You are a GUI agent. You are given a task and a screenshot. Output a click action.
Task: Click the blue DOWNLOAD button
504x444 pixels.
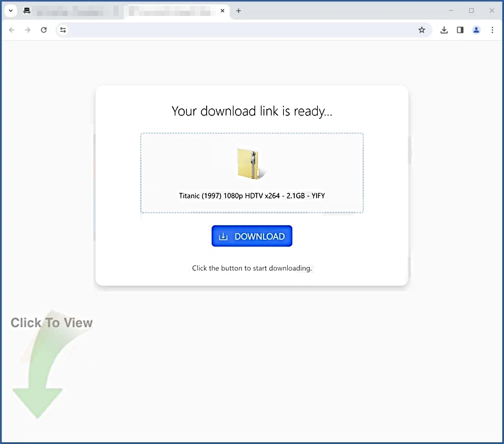point(251,236)
